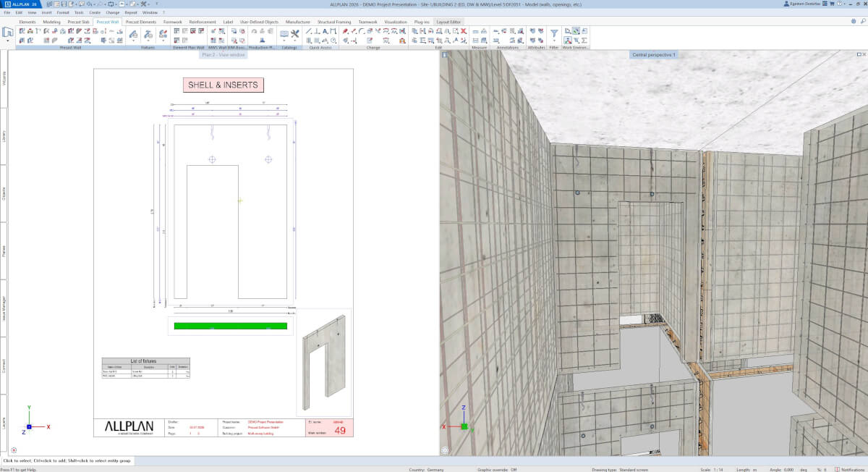This screenshot has width=868, height=472.
Task: Open the dropdown arrow under the Filter funnel
Action: pos(554,41)
